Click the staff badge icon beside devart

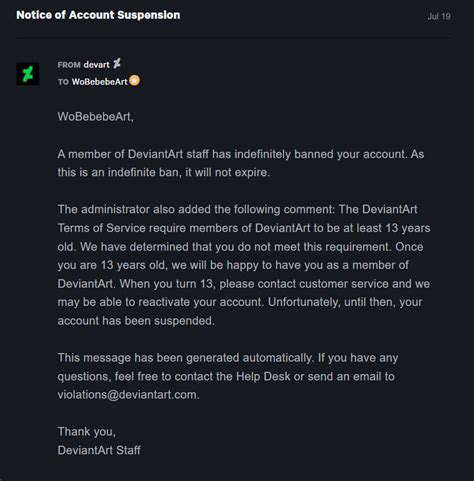click(117, 63)
